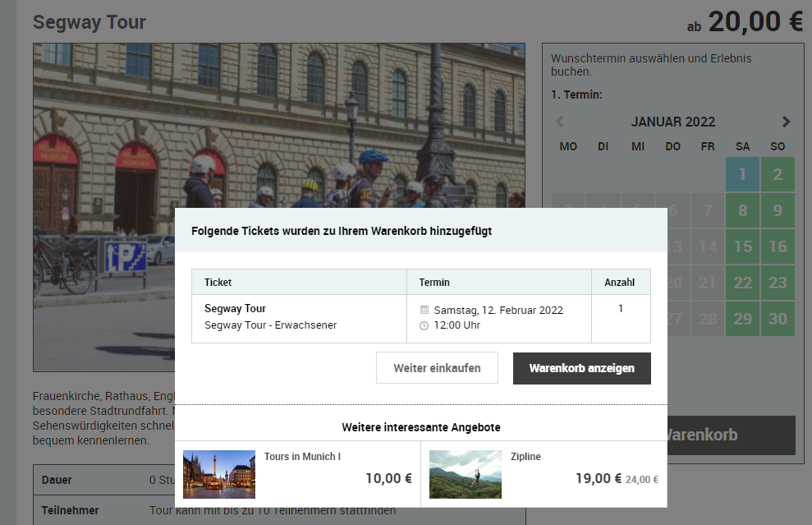The width and height of the screenshot is (812, 525).
Task: Pick January 29 in the calendar
Action: tap(742, 319)
